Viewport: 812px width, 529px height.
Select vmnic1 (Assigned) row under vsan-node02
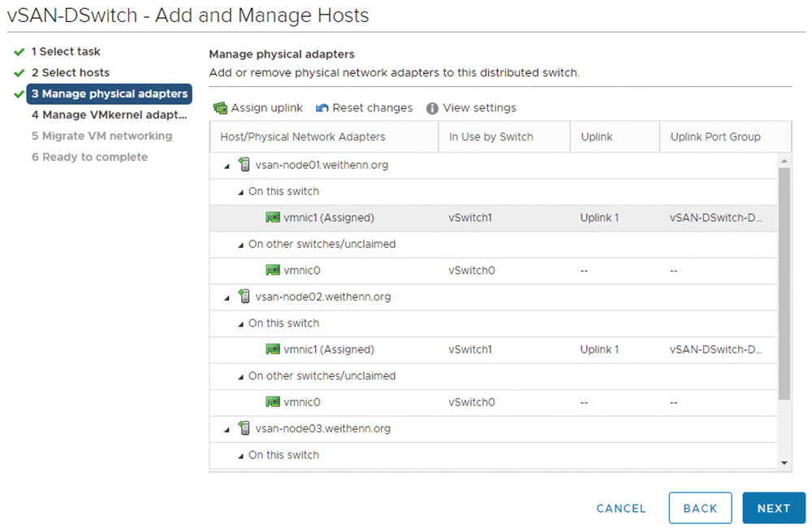click(493, 349)
